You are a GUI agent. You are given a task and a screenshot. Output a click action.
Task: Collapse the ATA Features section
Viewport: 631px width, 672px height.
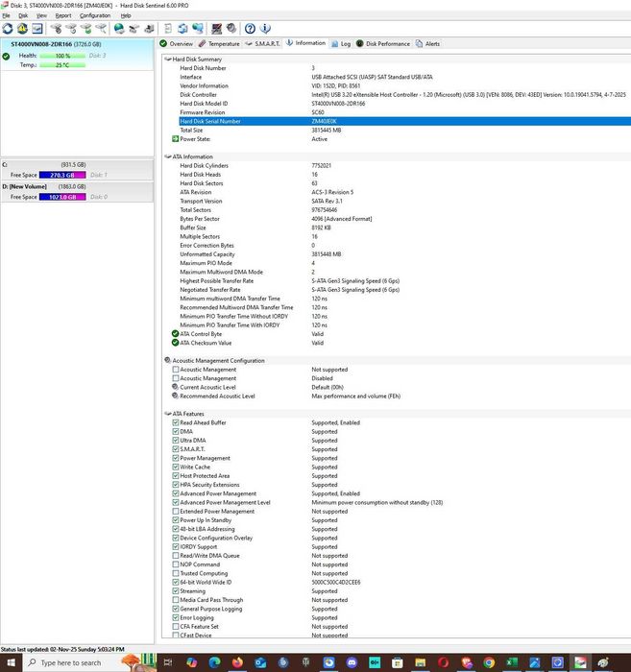[x=168, y=414]
